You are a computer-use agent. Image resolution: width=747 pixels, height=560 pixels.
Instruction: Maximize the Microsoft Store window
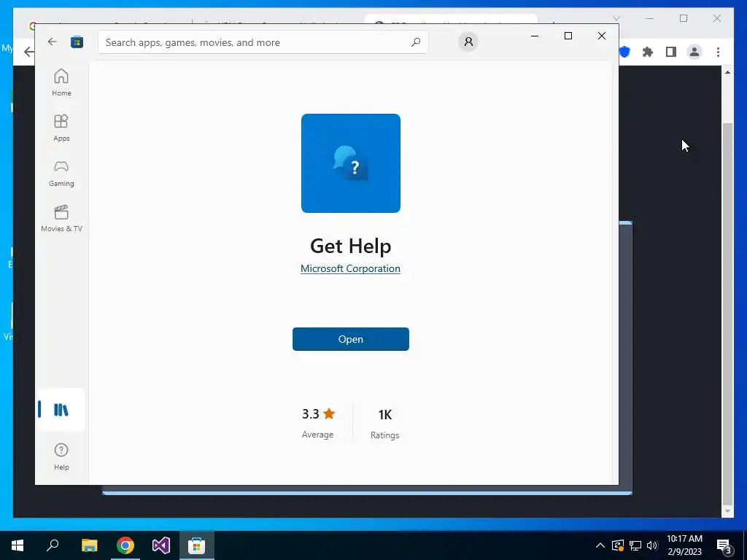(568, 36)
